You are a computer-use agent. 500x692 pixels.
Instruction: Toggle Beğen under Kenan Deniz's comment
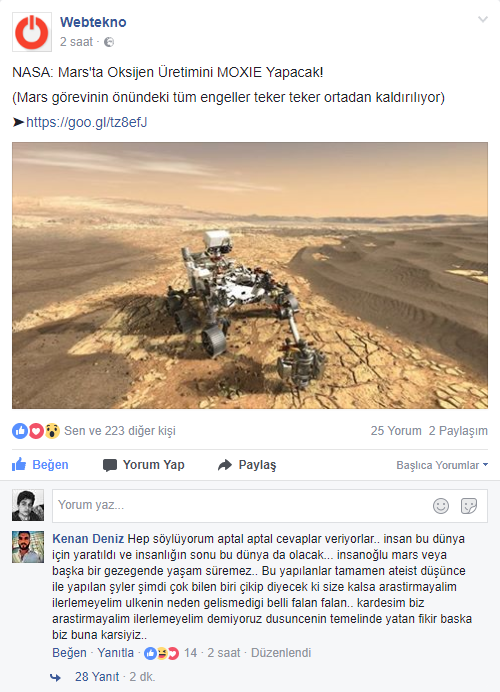(x=69, y=653)
